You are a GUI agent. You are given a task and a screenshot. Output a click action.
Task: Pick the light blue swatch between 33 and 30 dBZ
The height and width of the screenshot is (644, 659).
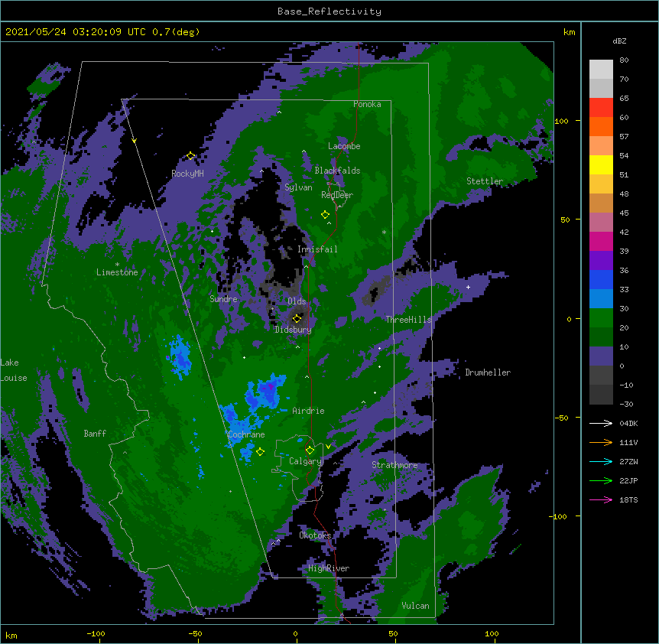pos(601,299)
